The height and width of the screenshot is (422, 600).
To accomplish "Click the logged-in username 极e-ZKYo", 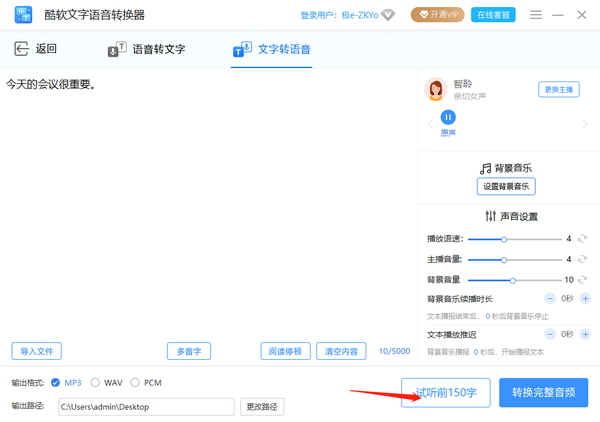I will tap(360, 15).
